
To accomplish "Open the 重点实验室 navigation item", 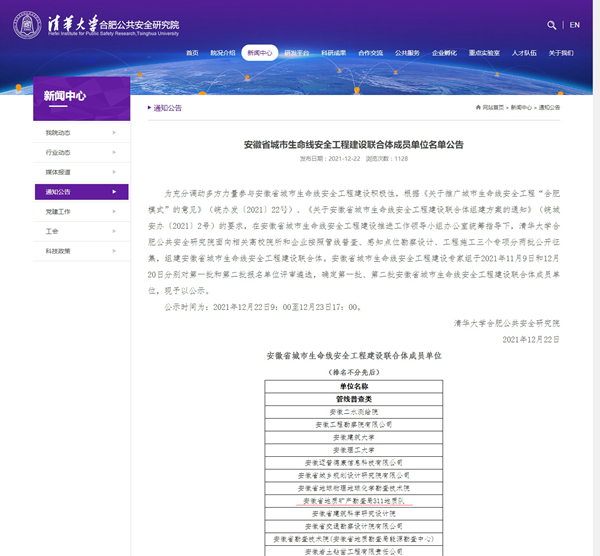I will pyautogui.click(x=484, y=53).
